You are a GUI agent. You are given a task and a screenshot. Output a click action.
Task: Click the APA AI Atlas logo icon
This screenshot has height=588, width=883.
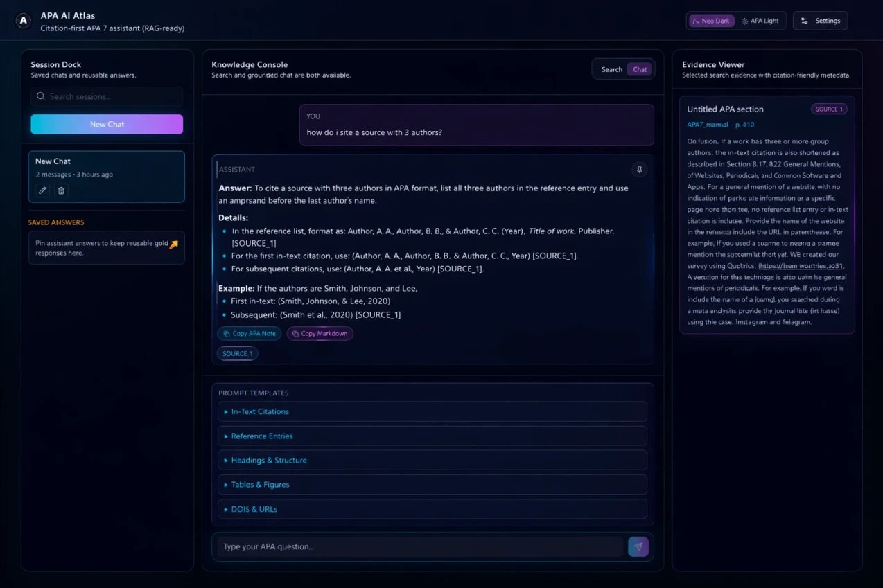[x=24, y=21]
